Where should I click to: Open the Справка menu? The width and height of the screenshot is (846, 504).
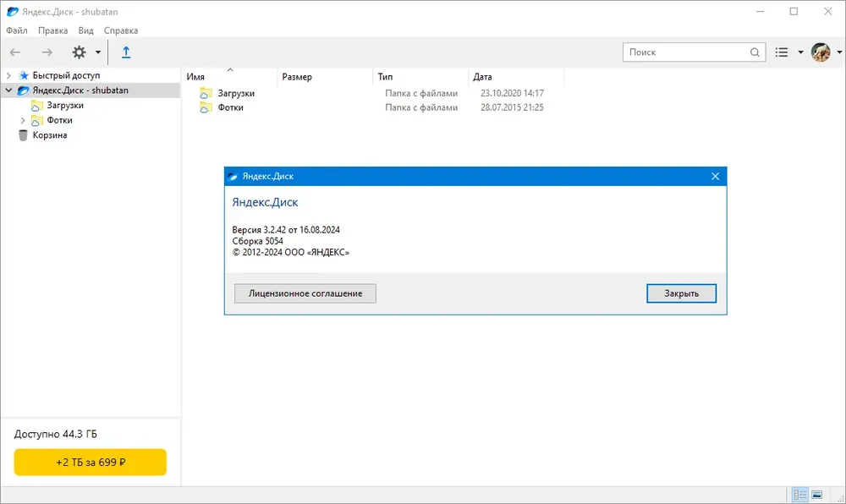[x=121, y=30]
